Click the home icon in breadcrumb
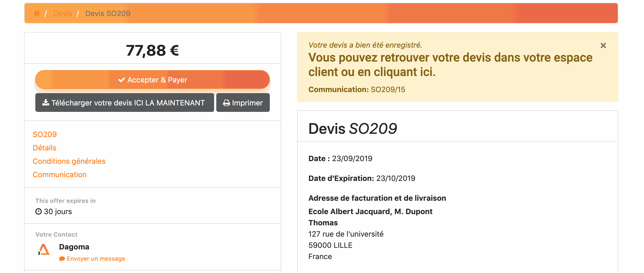 tap(37, 13)
